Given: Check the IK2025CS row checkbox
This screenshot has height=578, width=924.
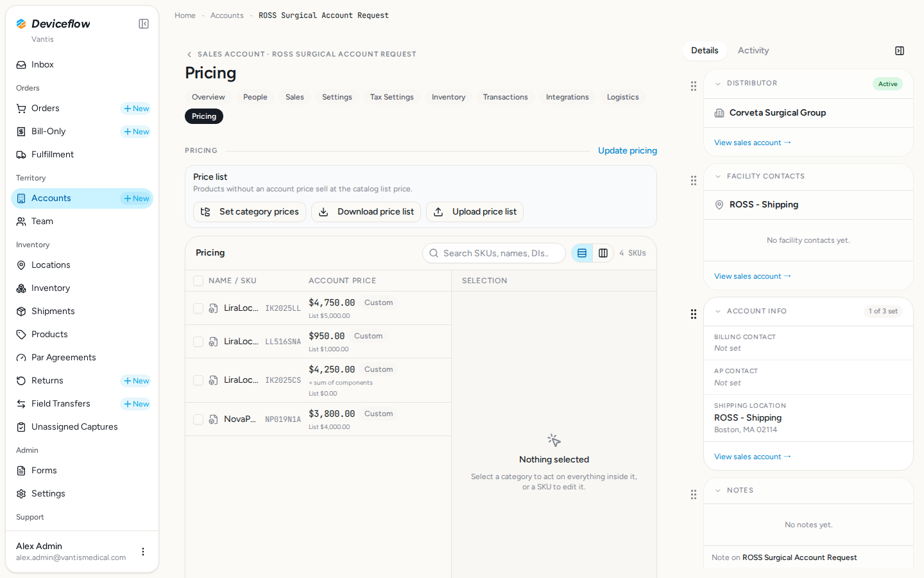Looking at the screenshot, I should (198, 380).
